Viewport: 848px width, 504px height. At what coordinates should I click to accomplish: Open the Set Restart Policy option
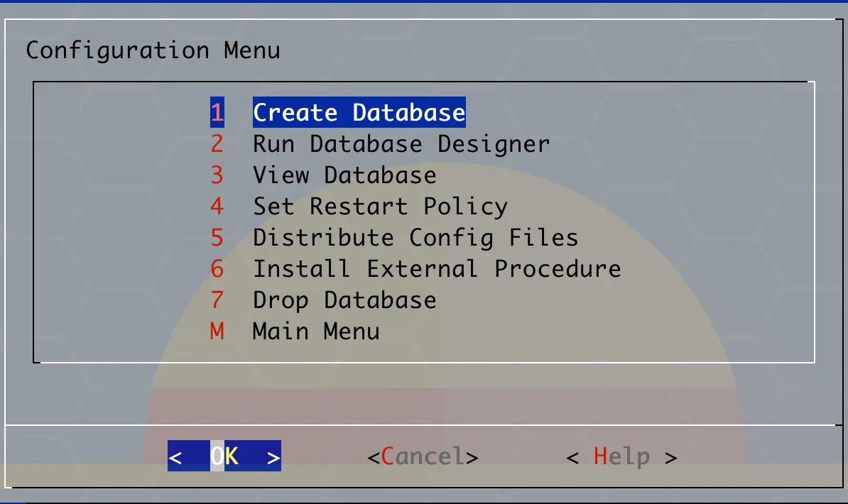(x=380, y=207)
